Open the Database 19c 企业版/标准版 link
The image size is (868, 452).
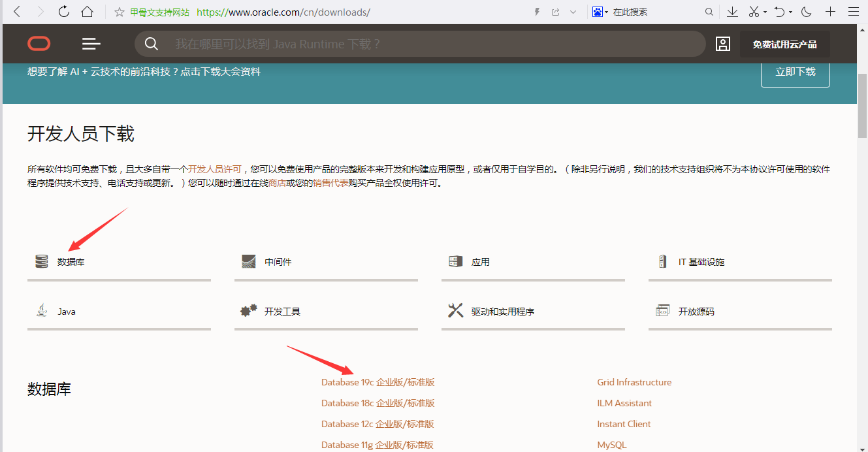point(378,381)
